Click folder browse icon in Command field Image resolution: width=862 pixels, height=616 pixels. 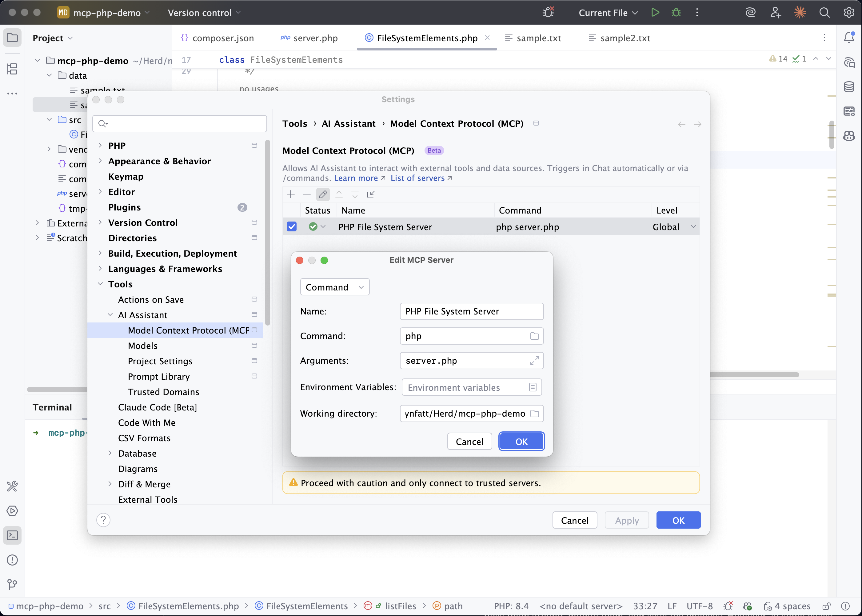pyautogui.click(x=534, y=336)
